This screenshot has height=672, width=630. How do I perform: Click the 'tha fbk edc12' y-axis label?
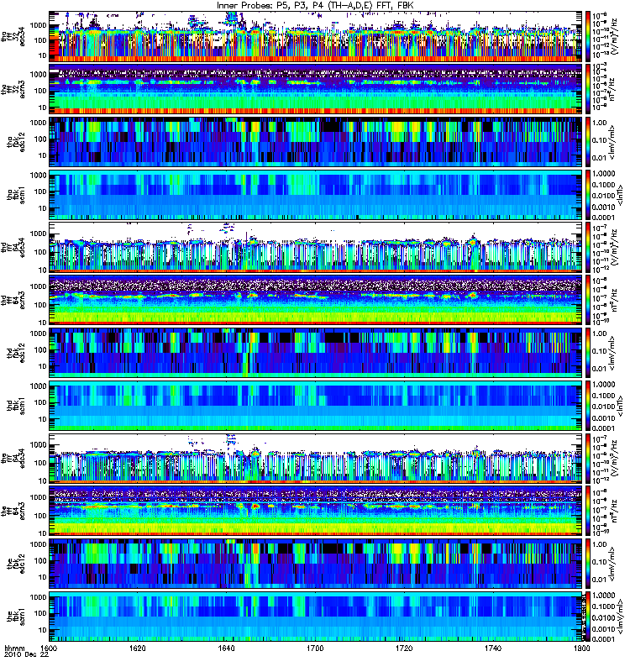[x=16, y=142]
